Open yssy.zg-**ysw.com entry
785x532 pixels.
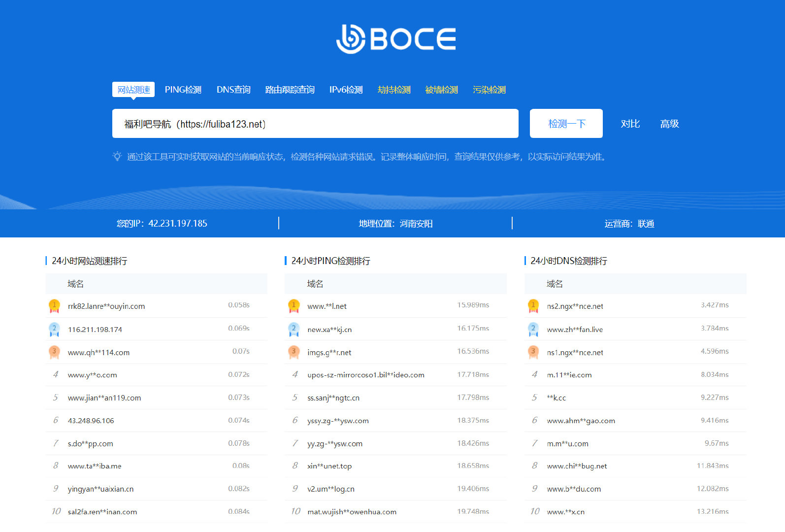coord(338,421)
